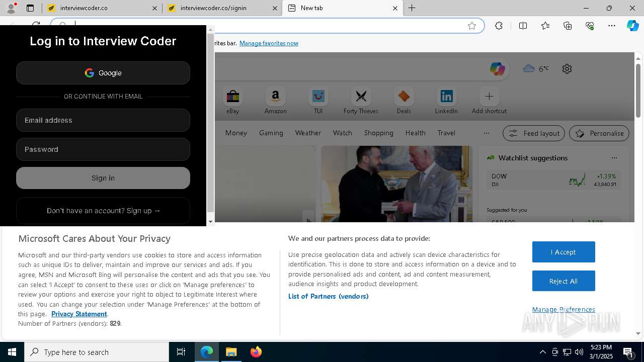
Task: Open Watchlist suggestions more options
Action: click(614, 158)
